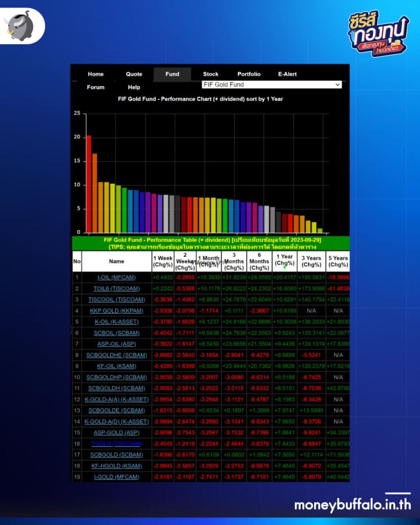
Task: Click the green sort arrow under 1 Year
Action: [x=285, y=267]
